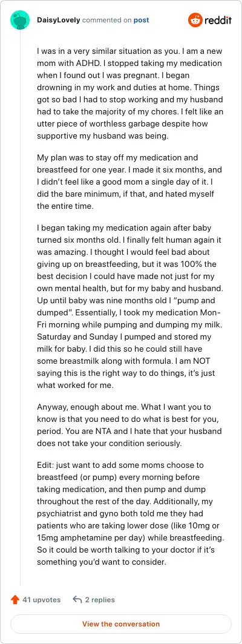This screenshot has width=242, height=644.
Task: Click the orange Reddit Snoo logo
Action: coord(195,20)
